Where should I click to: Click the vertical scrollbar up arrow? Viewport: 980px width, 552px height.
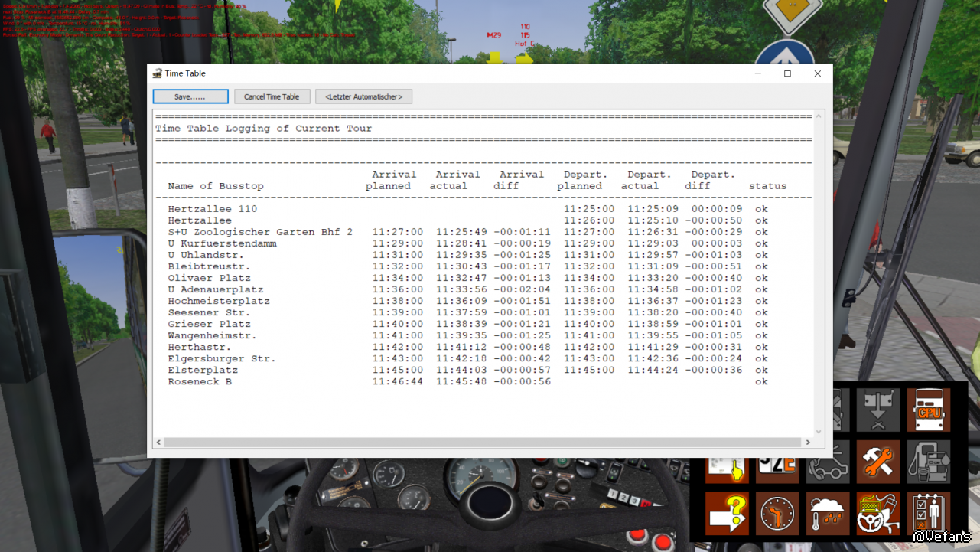point(819,116)
